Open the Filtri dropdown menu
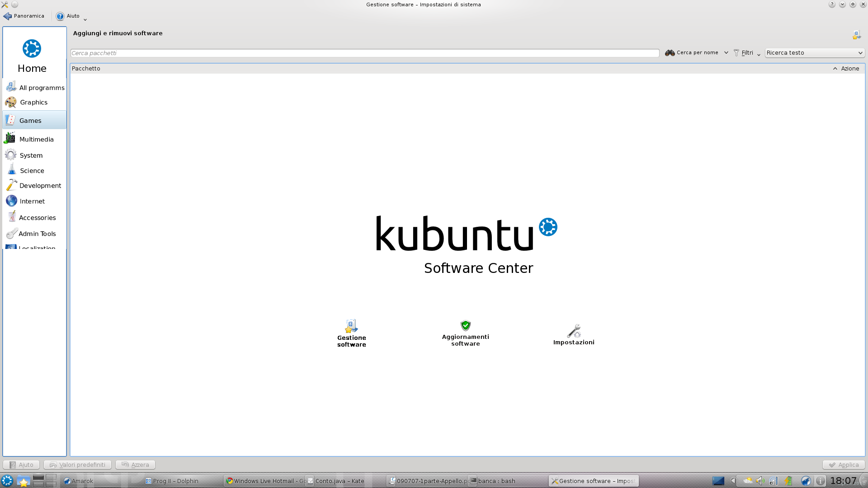Screen dimensions: 868x488 pos(747,53)
